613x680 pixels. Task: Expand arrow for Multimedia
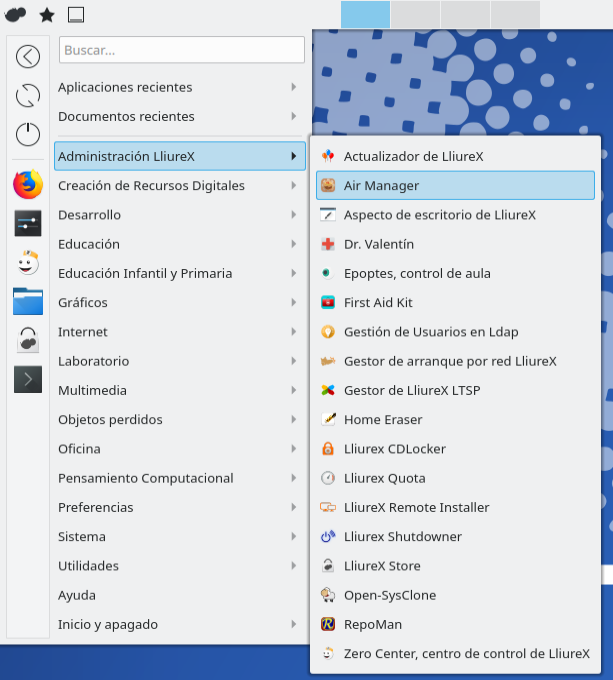click(x=293, y=390)
